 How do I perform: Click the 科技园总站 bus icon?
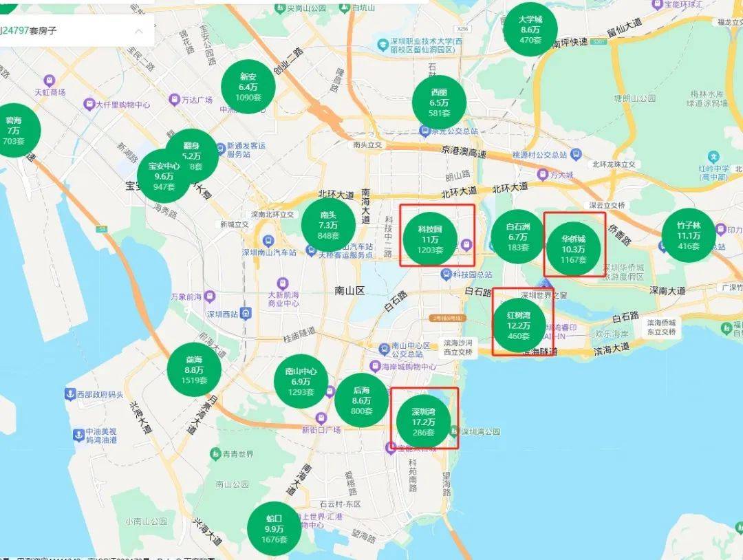tap(446, 274)
